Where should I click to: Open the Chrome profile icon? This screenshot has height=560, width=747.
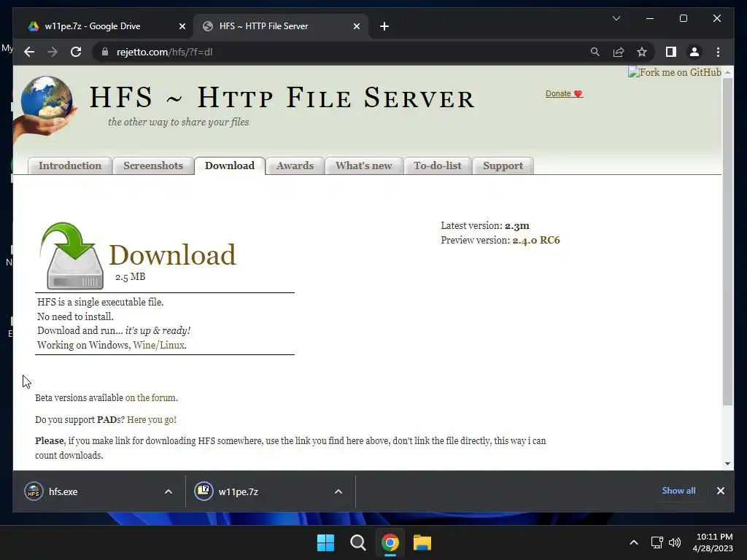[694, 52]
